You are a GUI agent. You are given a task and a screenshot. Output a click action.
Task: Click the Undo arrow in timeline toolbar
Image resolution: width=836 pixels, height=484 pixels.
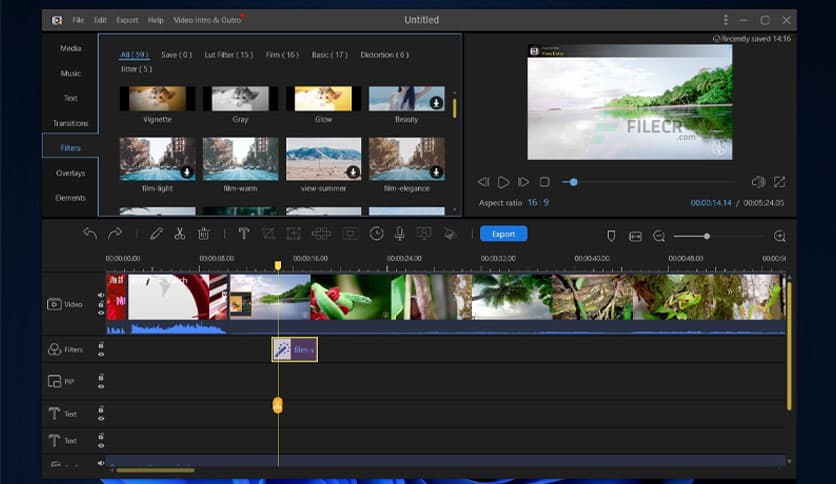pos(90,234)
